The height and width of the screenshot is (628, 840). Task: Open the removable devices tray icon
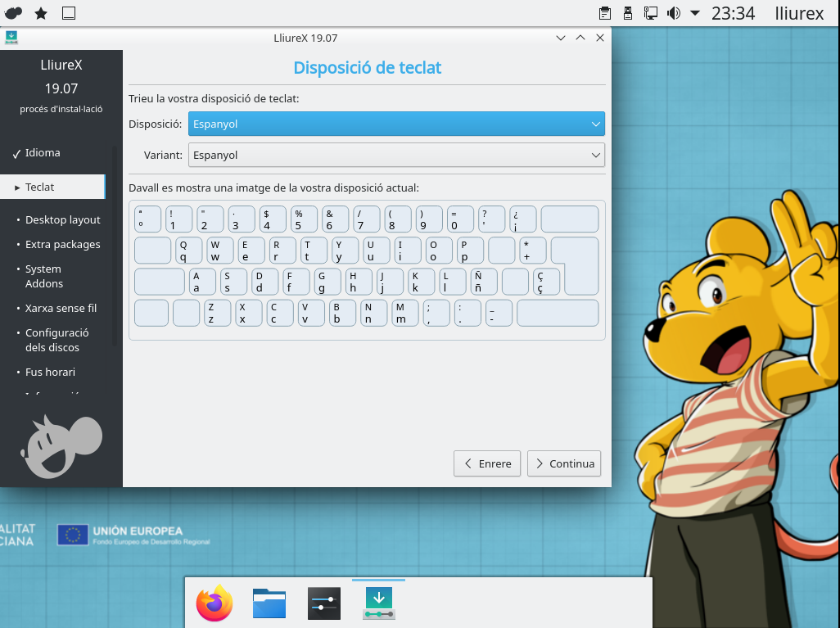tap(628, 13)
